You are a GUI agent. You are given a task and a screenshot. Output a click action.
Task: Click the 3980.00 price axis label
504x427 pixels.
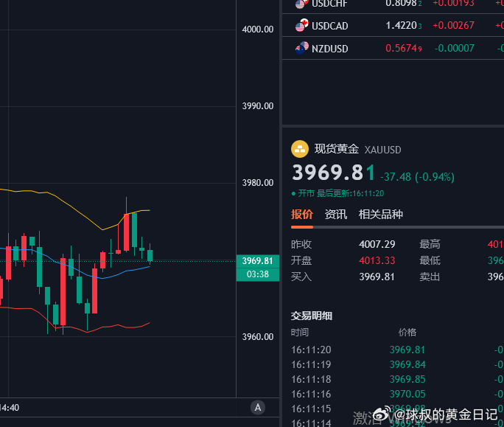coord(258,183)
